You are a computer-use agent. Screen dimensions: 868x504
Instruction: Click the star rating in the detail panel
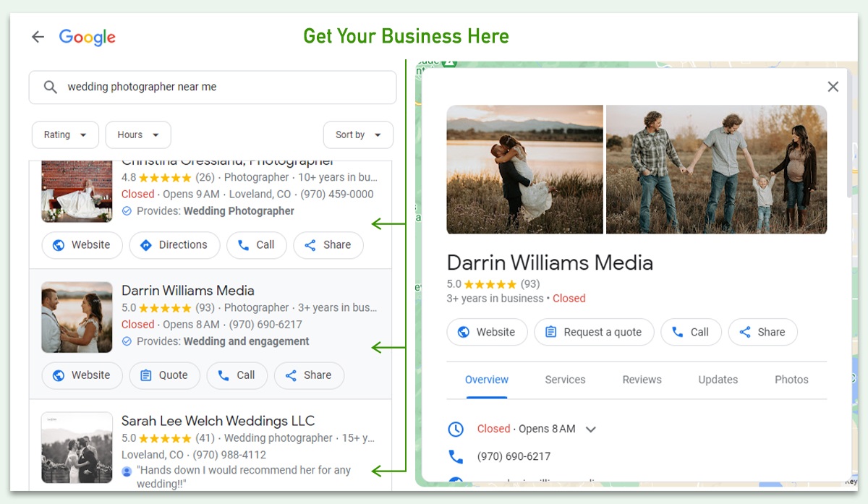coord(490,284)
